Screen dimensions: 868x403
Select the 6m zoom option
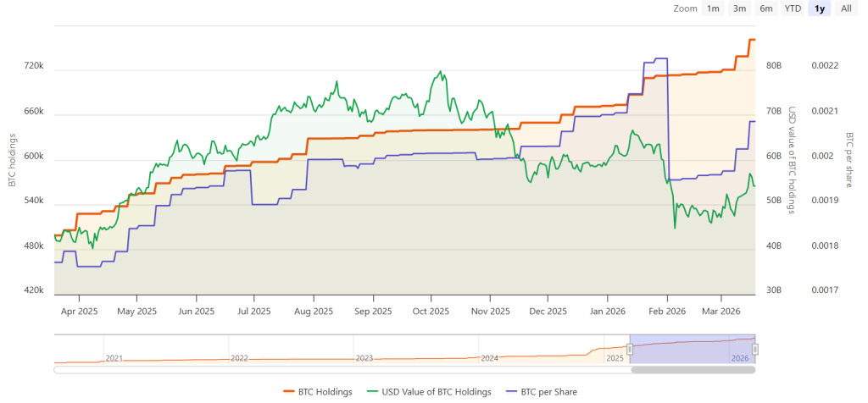(766, 8)
